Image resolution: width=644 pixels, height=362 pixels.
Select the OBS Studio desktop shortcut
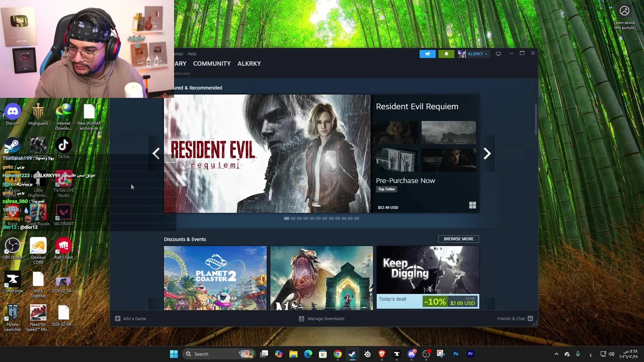13,249
